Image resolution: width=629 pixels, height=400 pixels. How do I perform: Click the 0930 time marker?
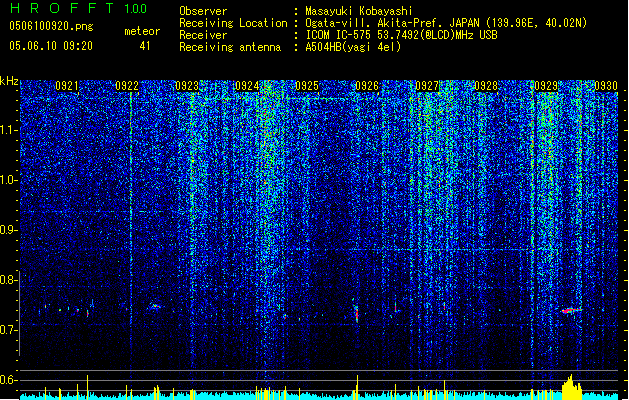(606, 86)
